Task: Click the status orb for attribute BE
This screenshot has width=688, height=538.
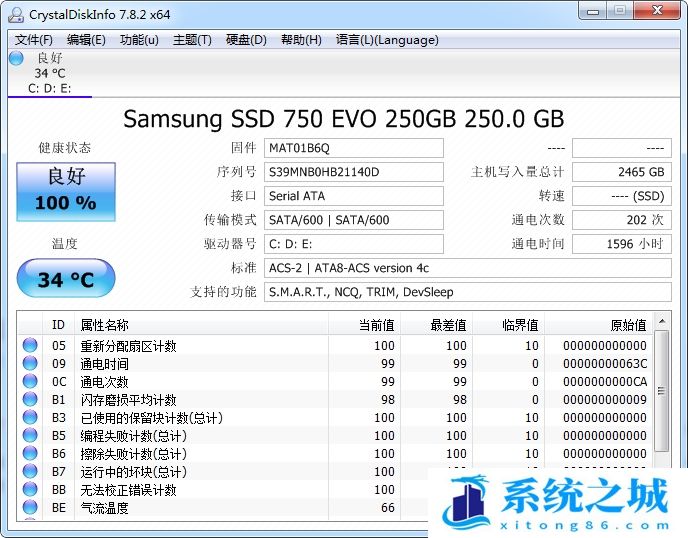Action: pos(30,507)
